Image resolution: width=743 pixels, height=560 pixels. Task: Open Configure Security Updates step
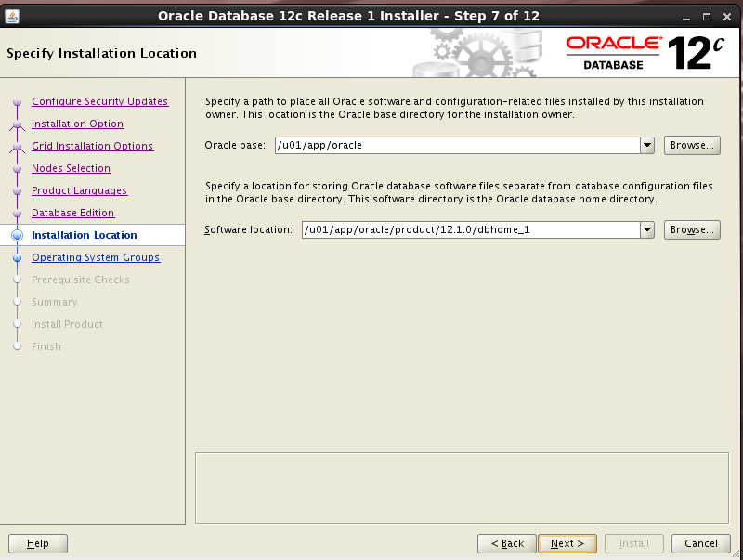click(x=99, y=101)
